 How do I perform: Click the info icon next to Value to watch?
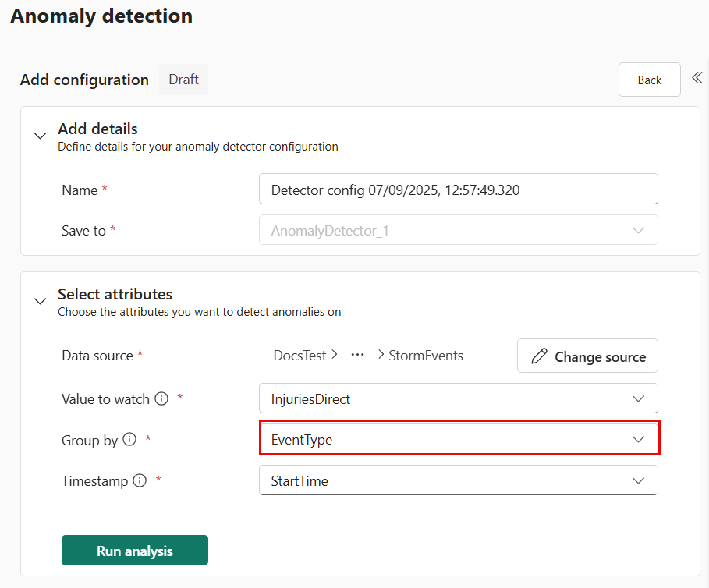[x=161, y=398]
